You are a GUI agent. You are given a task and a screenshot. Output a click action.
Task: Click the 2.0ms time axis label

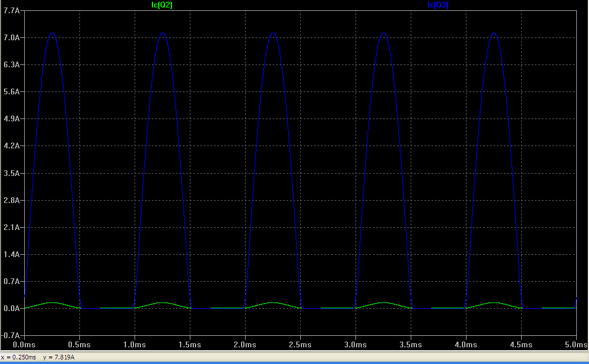click(245, 344)
